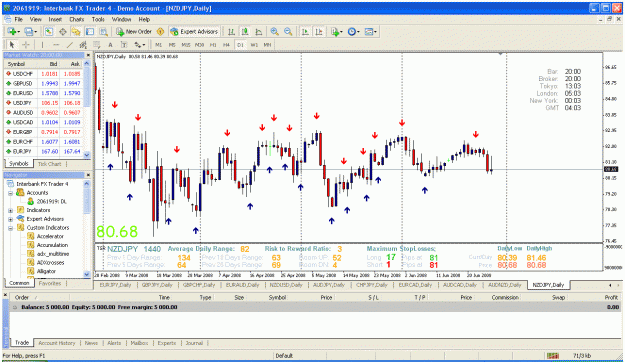Open MetaEditor with the yellow diamond icon
This screenshot has height=362, width=625.
161,31
